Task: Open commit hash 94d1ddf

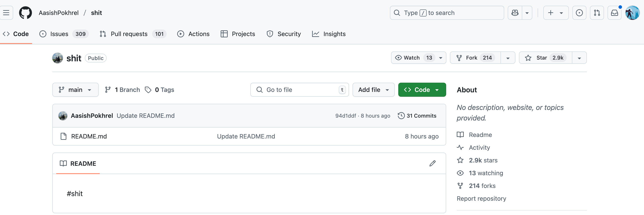Action: [346, 116]
